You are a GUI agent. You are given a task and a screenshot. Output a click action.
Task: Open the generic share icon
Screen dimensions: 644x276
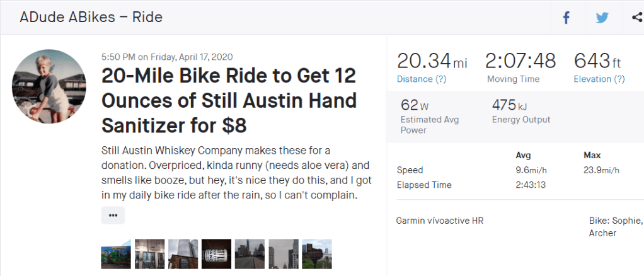point(635,18)
